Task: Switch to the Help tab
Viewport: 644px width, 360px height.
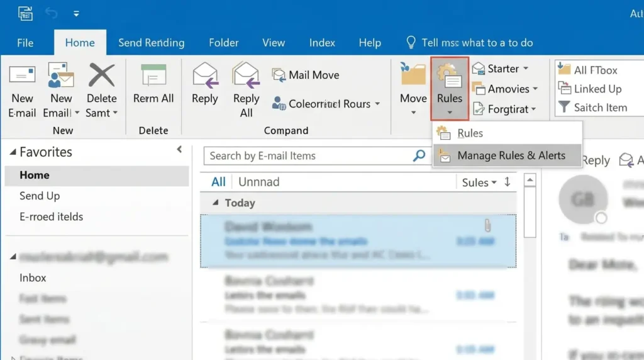Action: (370, 42)
